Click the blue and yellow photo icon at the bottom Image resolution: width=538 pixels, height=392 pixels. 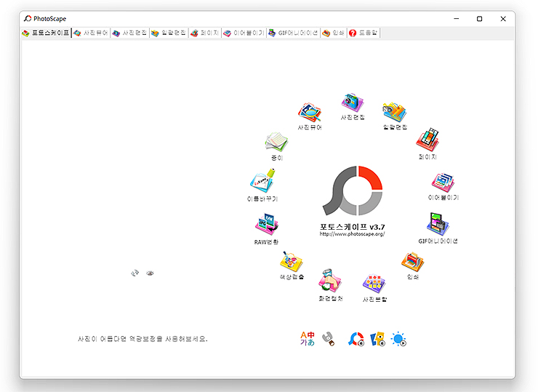tap(378, 339)
